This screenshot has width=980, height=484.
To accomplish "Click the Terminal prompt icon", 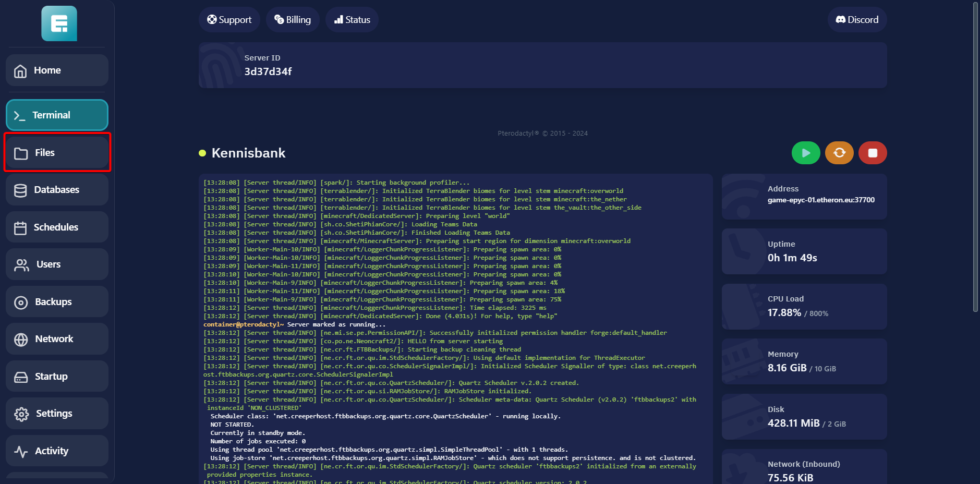I will tap(19, 116).
